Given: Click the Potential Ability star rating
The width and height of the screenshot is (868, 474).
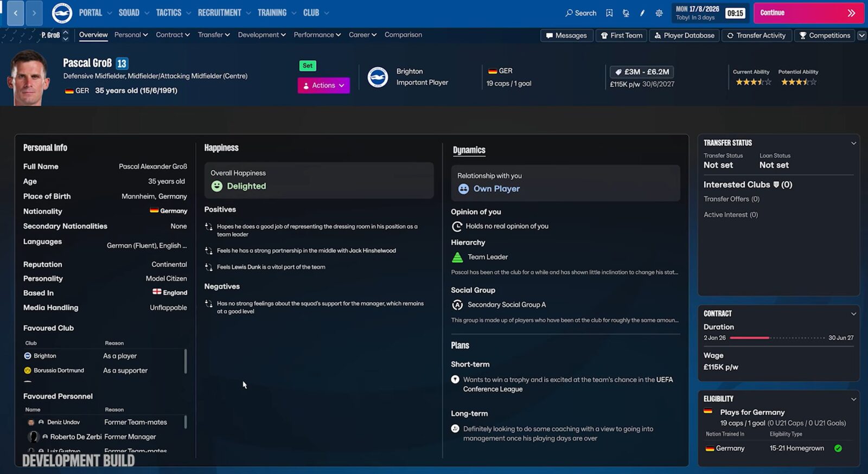Looking at the screenshot, I should pos(798,82).
